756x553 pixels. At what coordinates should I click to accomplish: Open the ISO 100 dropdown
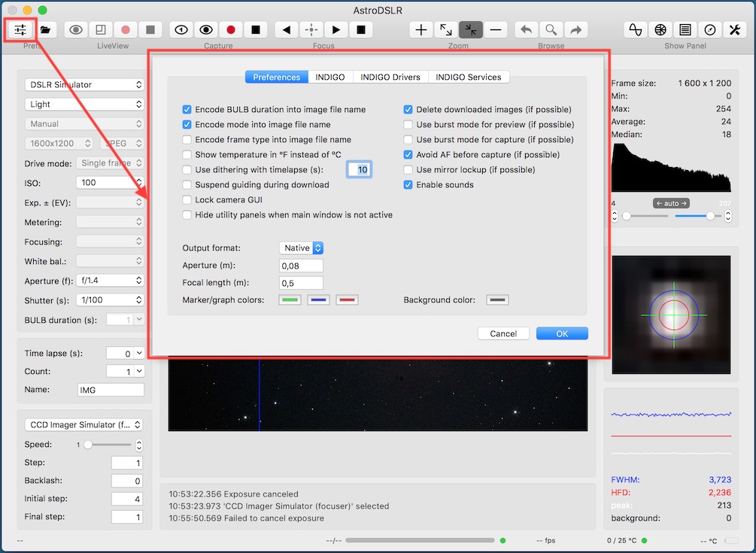tap(110, 183)
